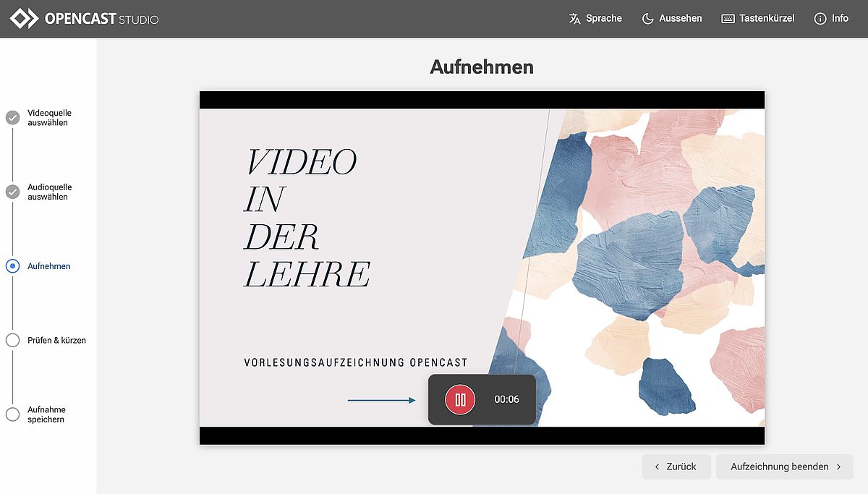Click the Prüfen & kürzen step circle
868x494 pixels.
coord(12,340)
